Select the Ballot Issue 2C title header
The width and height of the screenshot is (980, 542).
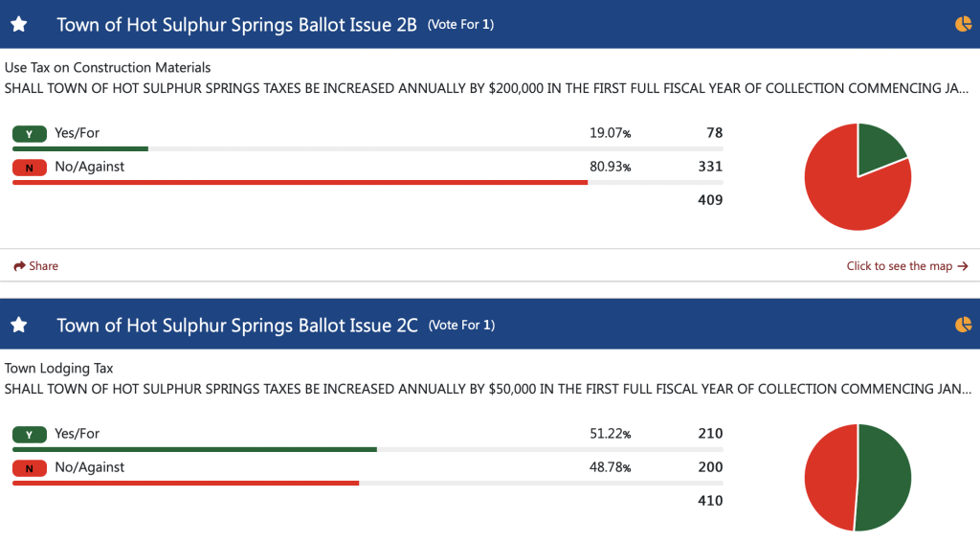237,326
